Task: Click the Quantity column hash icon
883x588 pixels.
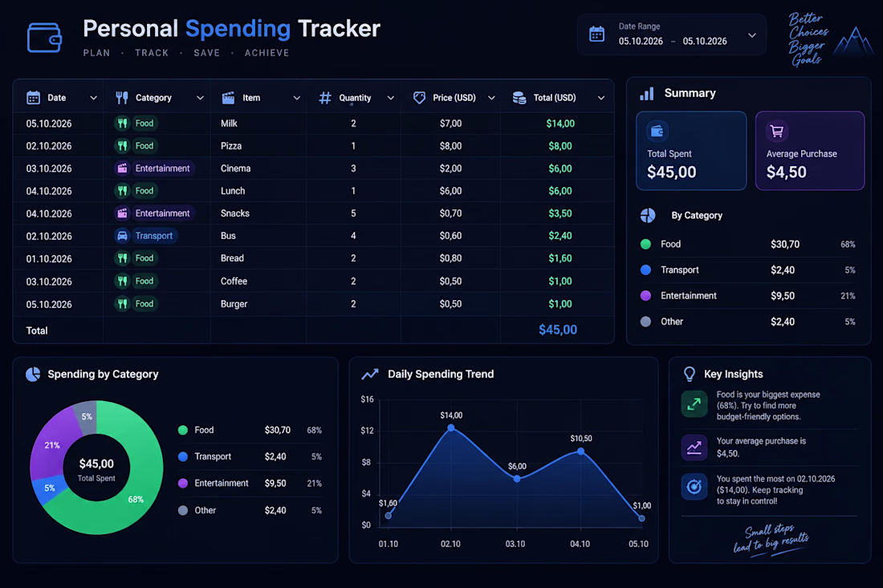Action: coord(325,98)
